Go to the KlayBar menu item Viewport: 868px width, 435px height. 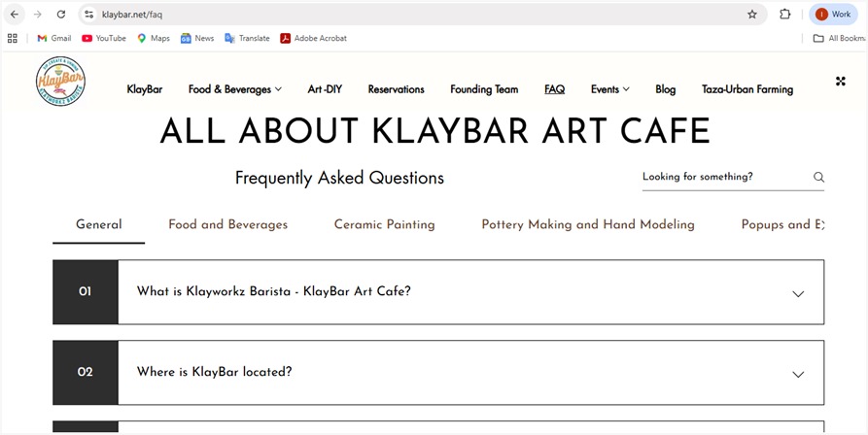pos(145,89)
